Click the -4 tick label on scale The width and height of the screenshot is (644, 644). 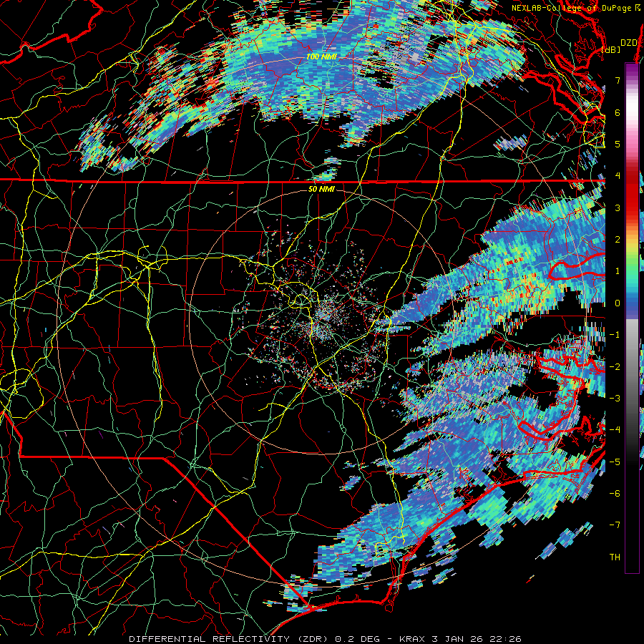coord(615,430)
